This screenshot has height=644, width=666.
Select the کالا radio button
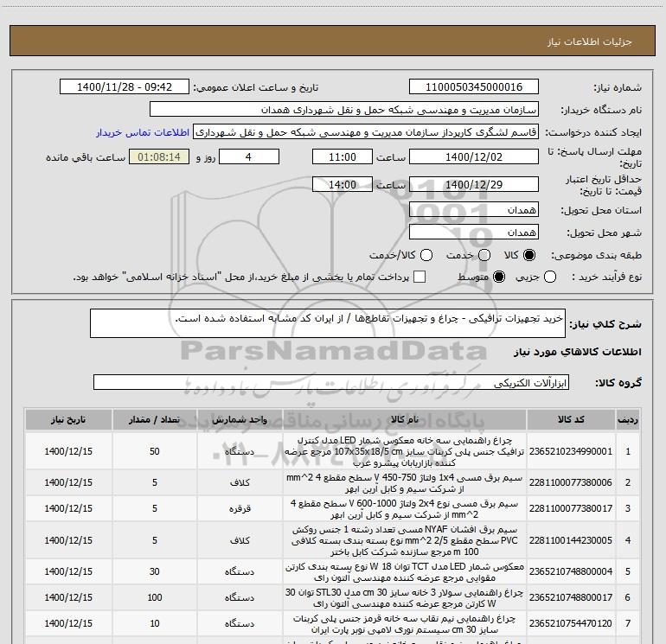click(529, 255)
